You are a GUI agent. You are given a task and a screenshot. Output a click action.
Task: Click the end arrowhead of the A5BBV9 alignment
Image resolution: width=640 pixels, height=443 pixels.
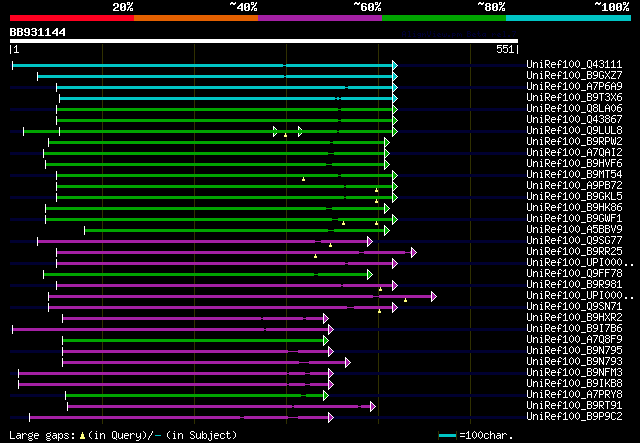pyautogui.click(x=387, y=231)
